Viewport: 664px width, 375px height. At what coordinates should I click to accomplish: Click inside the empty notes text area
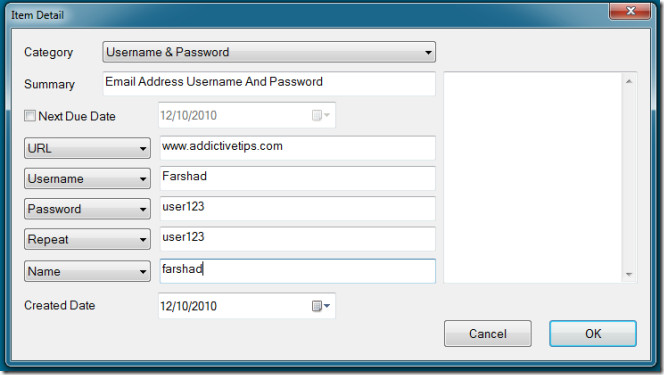pos(533,178)
